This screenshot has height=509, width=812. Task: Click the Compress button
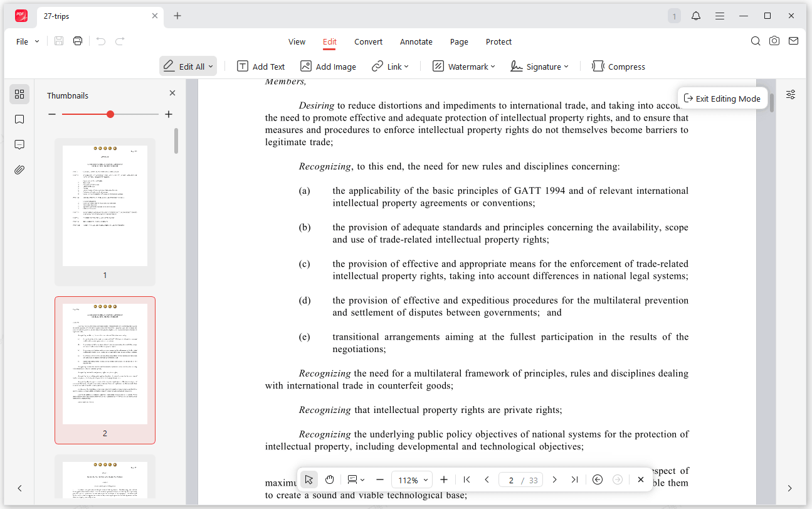(618, 67)
